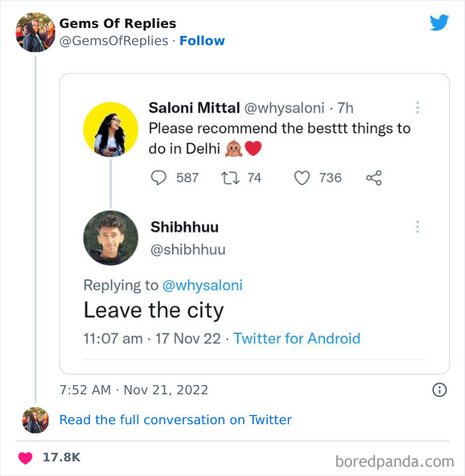Click the reply bubble icon on Saloni's tweet
The image size is (465, 476).
(x=159, y=177)
